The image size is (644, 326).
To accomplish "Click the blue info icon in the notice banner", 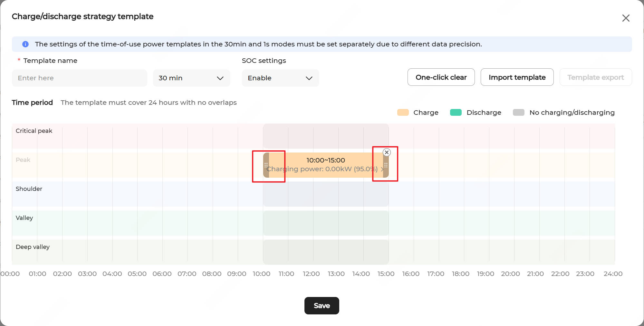I will [x=25, y=44].
